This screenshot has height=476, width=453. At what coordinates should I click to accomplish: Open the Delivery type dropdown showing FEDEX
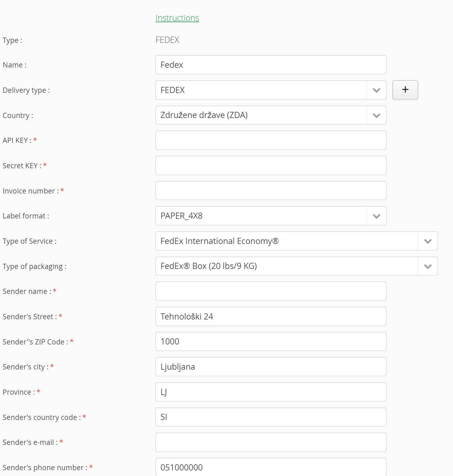pyautogui.click(x=271, y=90)
